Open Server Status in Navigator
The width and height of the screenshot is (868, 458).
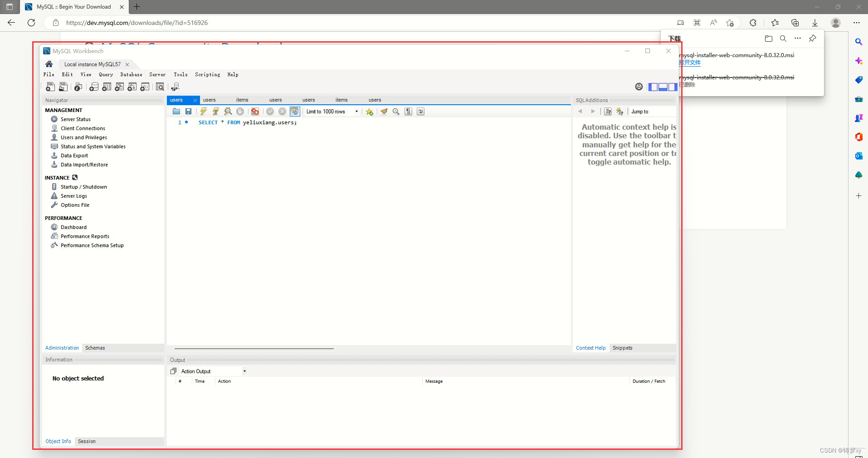[x=75, y=119]
